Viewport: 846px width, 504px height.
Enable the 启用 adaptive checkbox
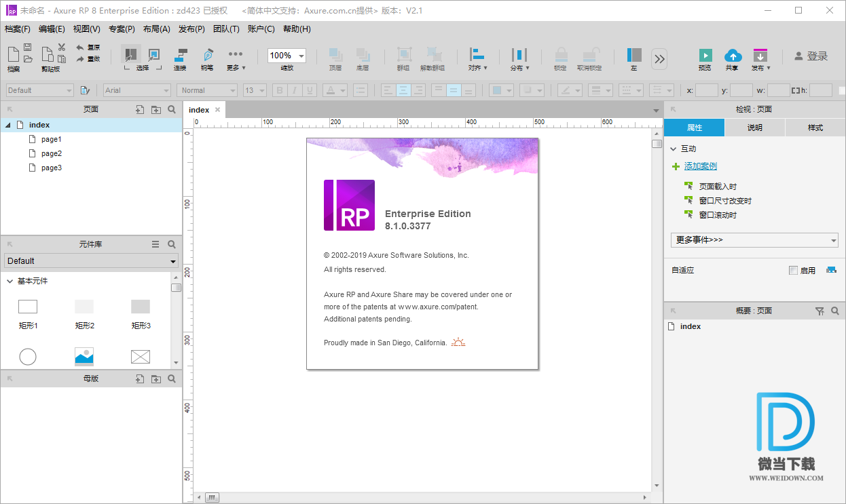pyautogui.click(x=794, y=271)
